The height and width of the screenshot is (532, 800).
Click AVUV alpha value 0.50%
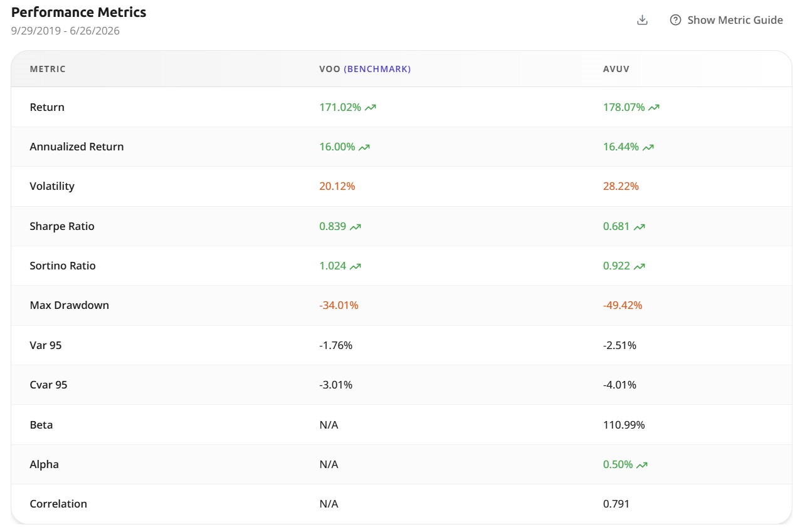pyautogui.click(x=618, y=464)
